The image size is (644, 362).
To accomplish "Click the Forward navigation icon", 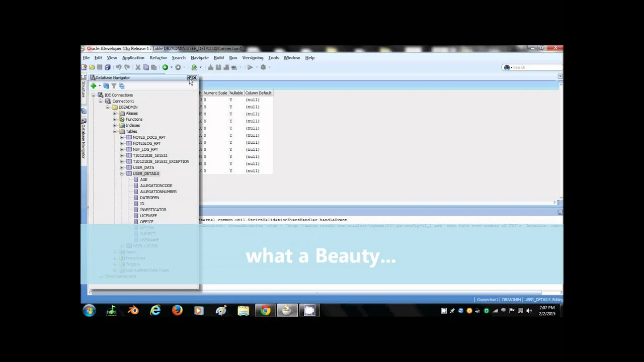I will pyautogui.click(x=178, y=67).
